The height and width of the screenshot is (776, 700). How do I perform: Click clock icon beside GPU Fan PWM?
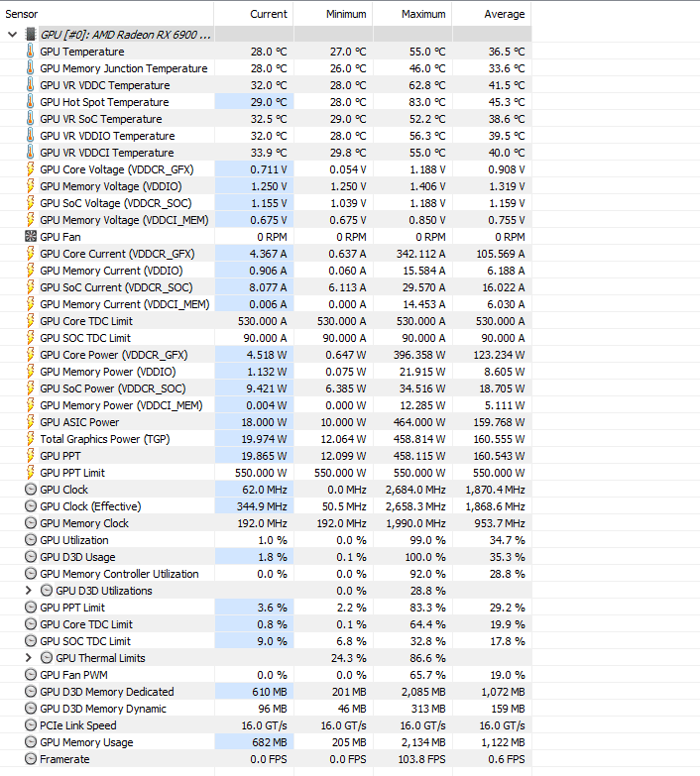tap(31, 674)
